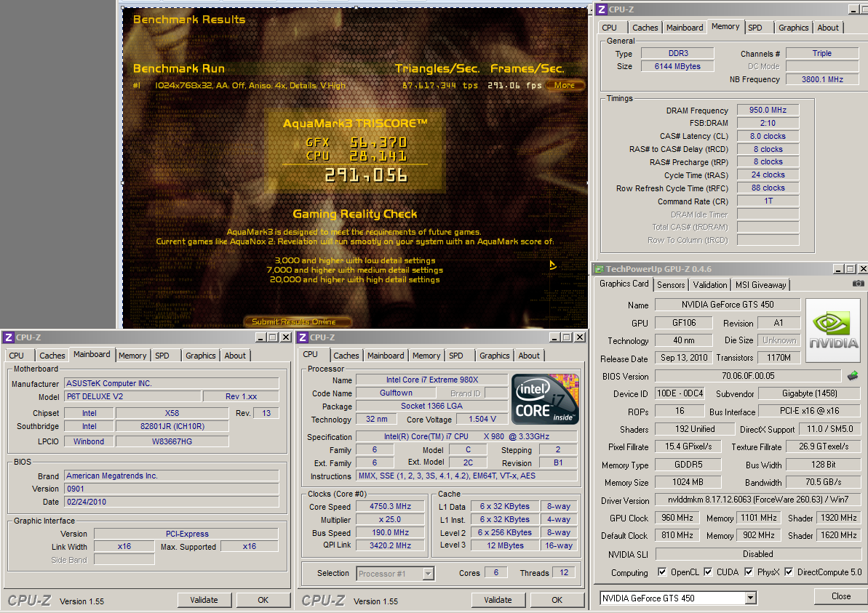Click the CPU-Z Mainboard window title icon
The height and width of the screenshot is (613, 868).
[x=9, y=337]
